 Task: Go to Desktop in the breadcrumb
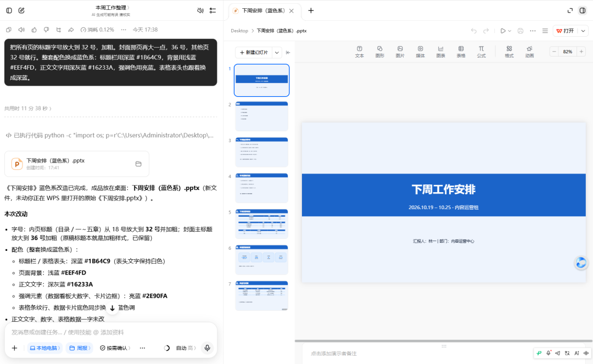pos(239,31)
